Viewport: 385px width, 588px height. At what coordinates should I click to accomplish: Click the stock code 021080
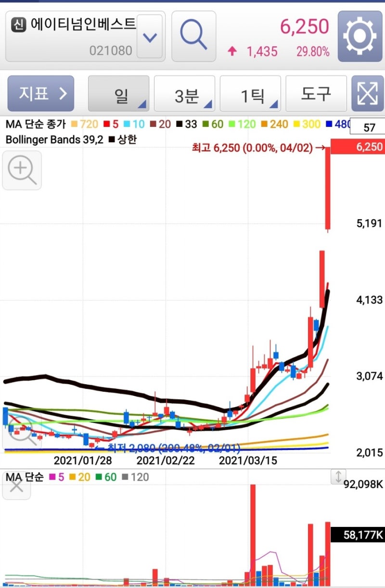(x=111, y=50)
